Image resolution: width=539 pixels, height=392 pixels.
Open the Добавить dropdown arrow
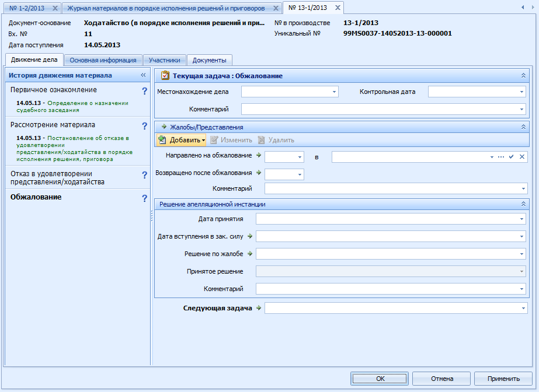click(x=203, y=140)
